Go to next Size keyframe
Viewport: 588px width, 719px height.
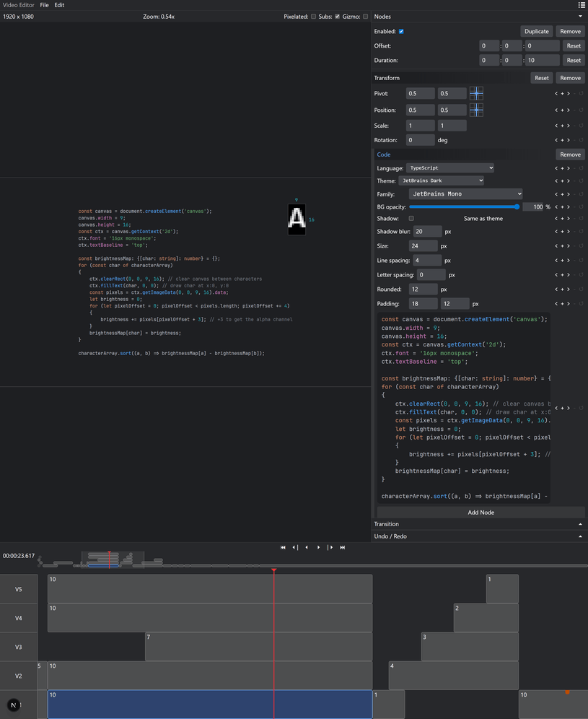pyautogui.click(x=569, y=246)
